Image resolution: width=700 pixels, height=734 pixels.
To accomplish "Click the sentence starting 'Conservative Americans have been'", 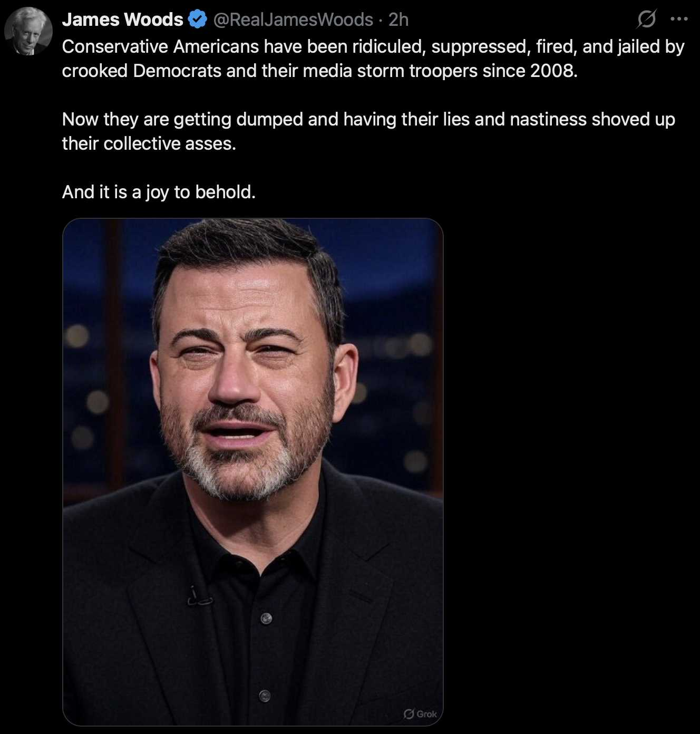I will 373,59.
